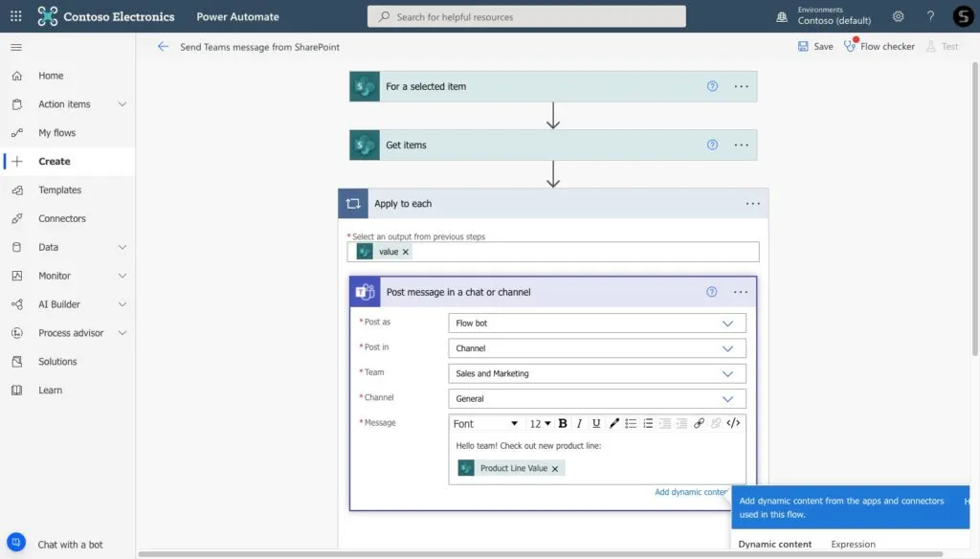Open ellipsis menu for Get items
This screenshot has width=980, height=559.
click(x=742, y=145)
